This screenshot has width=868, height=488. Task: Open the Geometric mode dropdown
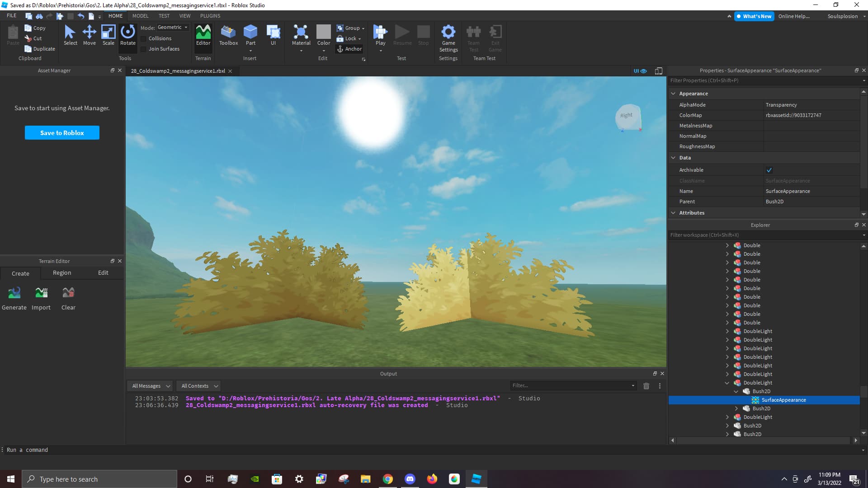tap(172, 28)
